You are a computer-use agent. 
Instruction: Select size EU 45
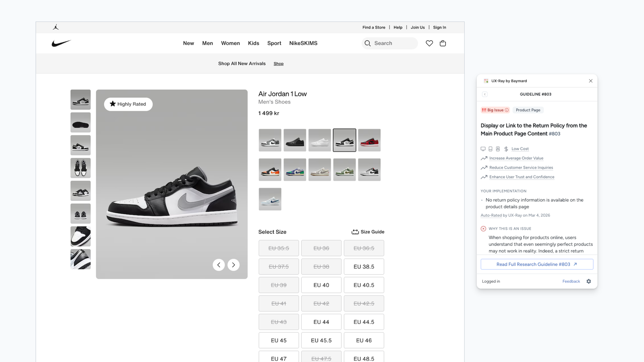pos(279,341)
